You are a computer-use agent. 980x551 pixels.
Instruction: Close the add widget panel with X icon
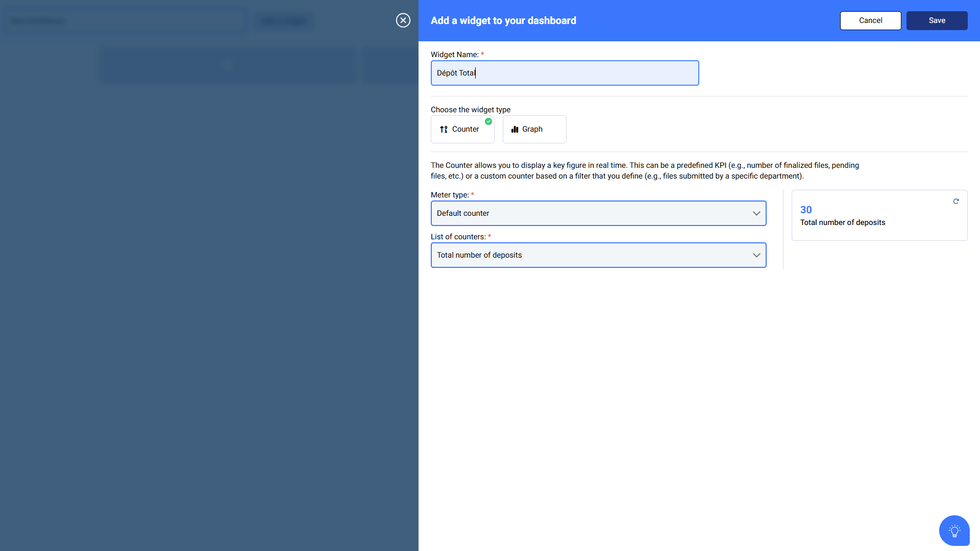click(x=403, y=20)
